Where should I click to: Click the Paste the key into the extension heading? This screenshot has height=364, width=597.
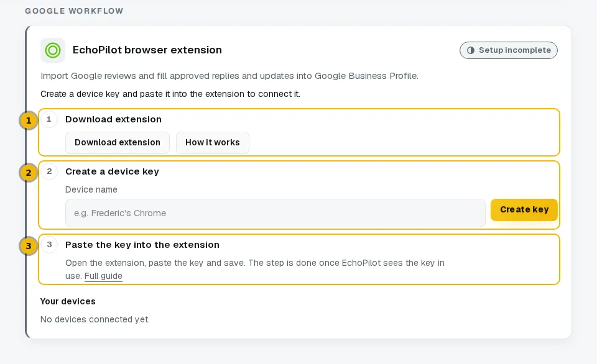(x=142, y=245)
